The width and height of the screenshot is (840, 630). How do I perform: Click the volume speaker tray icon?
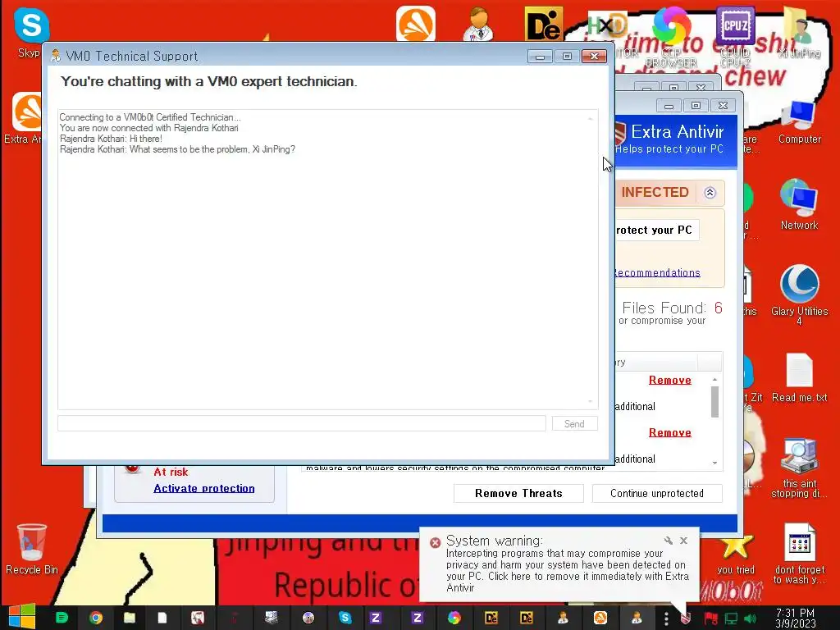point(751,619)
